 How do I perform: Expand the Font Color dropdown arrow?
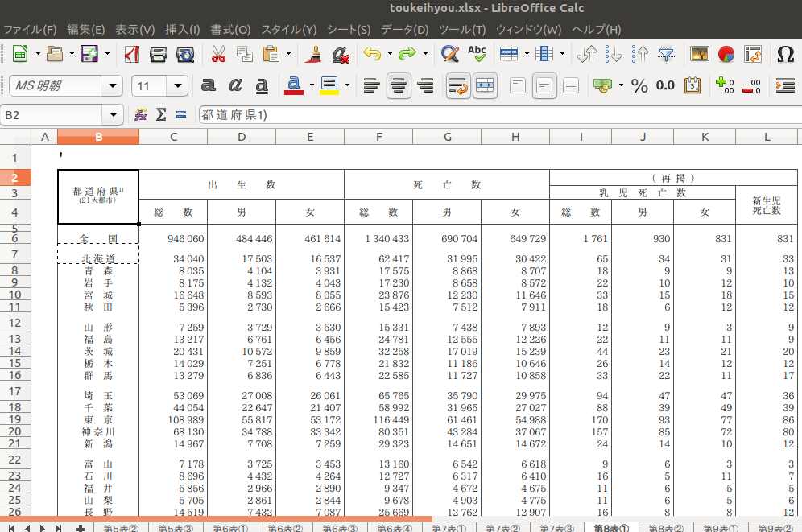click(312, 85)
